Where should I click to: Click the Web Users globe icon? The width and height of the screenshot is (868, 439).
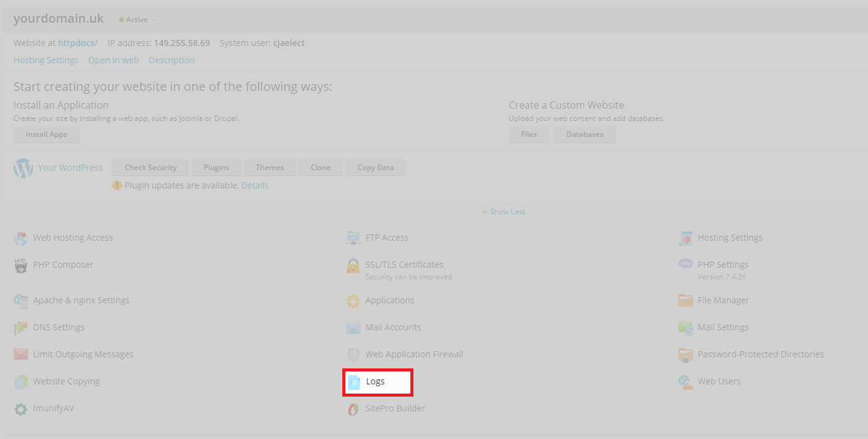coord(686,382)
